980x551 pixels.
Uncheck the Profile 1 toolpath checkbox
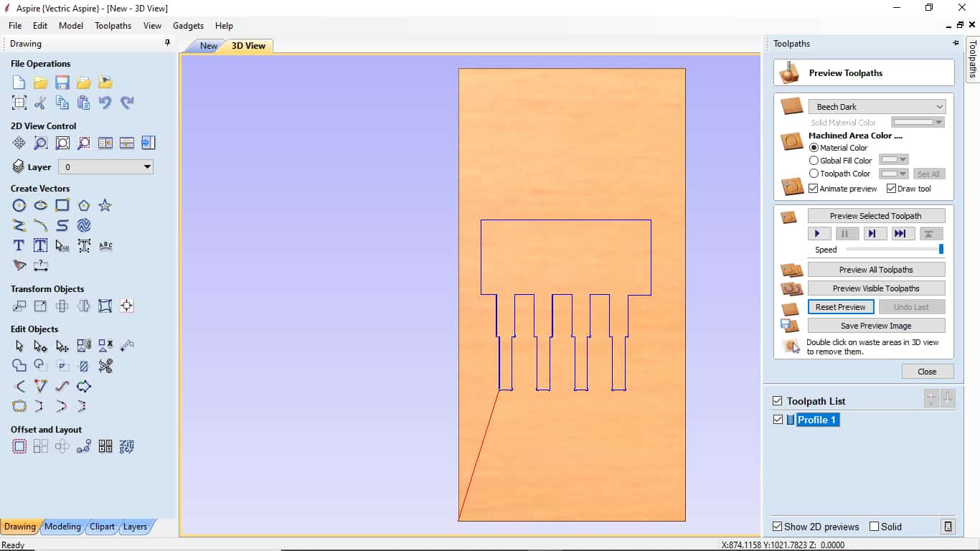coord(778,420)
